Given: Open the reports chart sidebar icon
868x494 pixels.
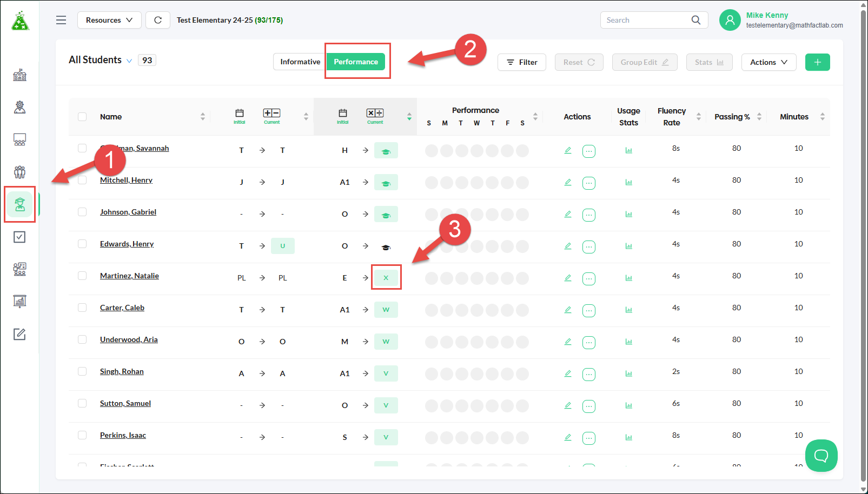Looking at the screenshot, I should click(x=19, y=301).
